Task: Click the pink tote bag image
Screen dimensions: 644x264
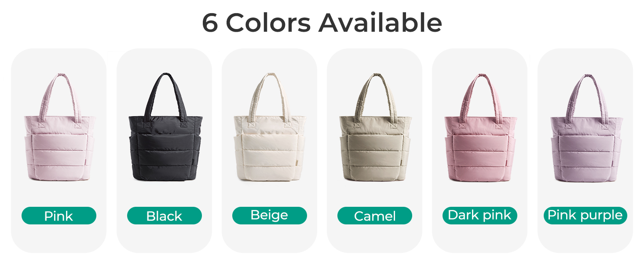Action: [x=59, y=128]
